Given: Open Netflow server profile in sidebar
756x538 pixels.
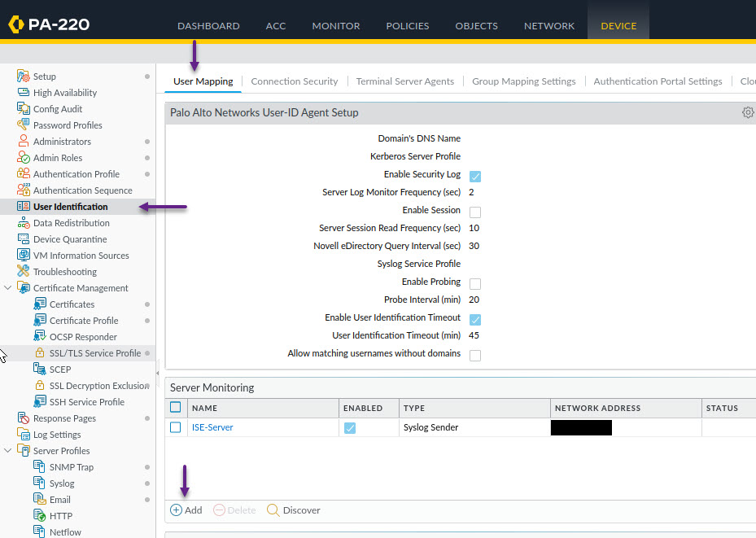Looking at the screenshot, I should tap(65, 531).
